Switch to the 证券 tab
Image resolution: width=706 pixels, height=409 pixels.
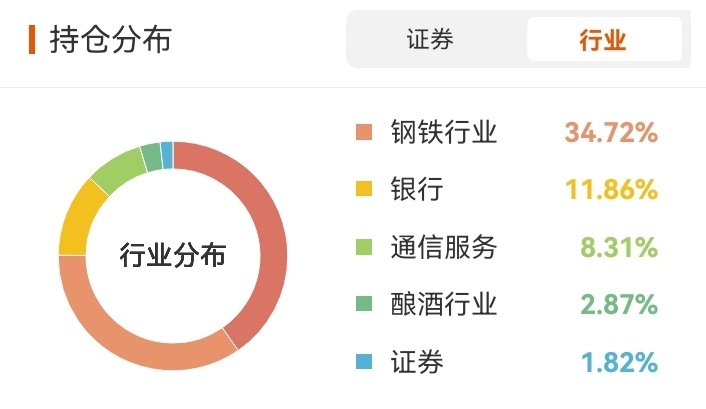(x=431, y=40)
